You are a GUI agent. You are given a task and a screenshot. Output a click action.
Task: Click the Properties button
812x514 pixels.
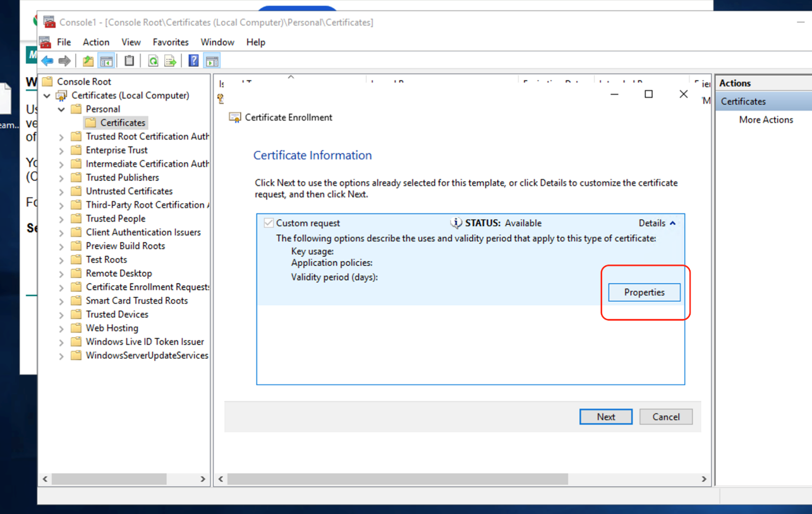pos(645,292)
